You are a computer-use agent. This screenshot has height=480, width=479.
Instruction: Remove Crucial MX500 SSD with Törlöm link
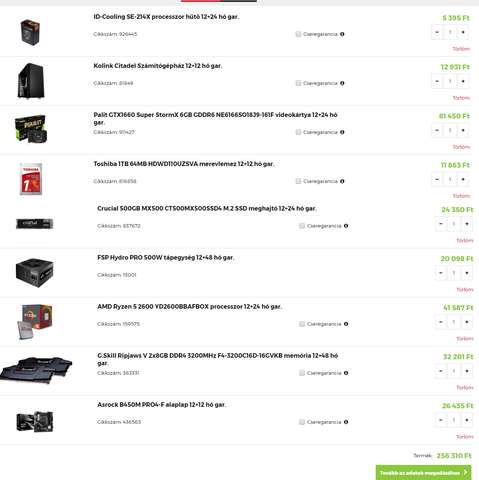click(x=465, y=240)
